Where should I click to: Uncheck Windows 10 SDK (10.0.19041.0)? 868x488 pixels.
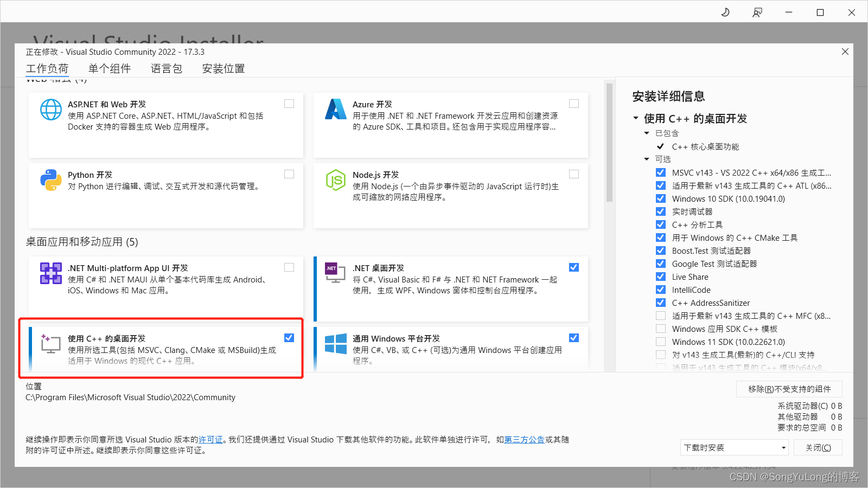click(661, 198)
